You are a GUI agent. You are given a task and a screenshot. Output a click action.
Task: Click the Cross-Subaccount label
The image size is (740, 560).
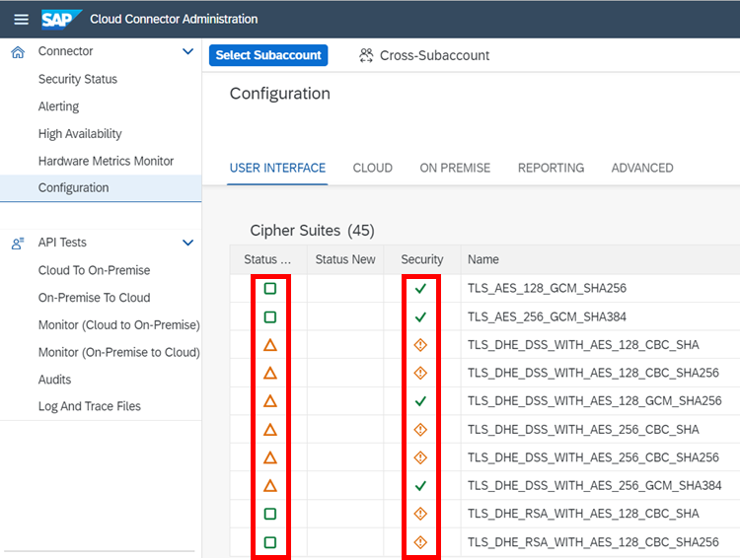coord(435,55)
